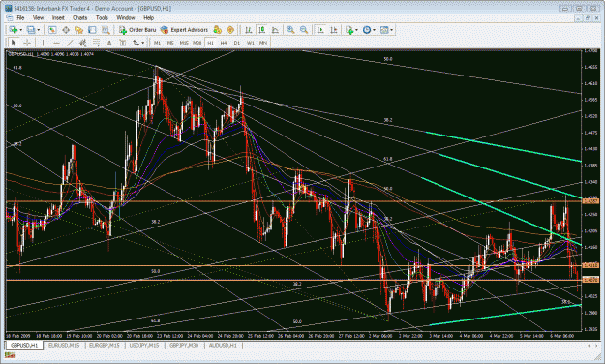Open the Window menu
This screenshot has height=364, width=605.
pyautogui.click(x=126, y=17)
